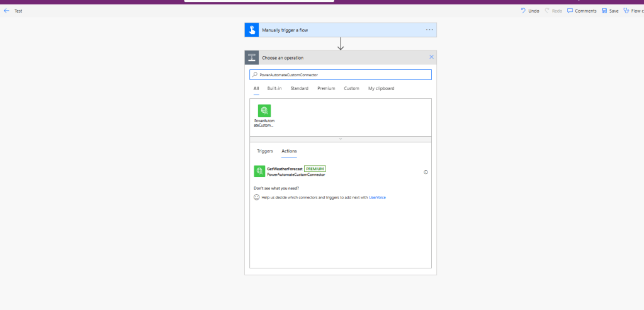Click the PREMIUM badge on GetWeatherForecast
Image resolution: width=644 pixels, height=310 pixels.
click(x=315, y=169)
